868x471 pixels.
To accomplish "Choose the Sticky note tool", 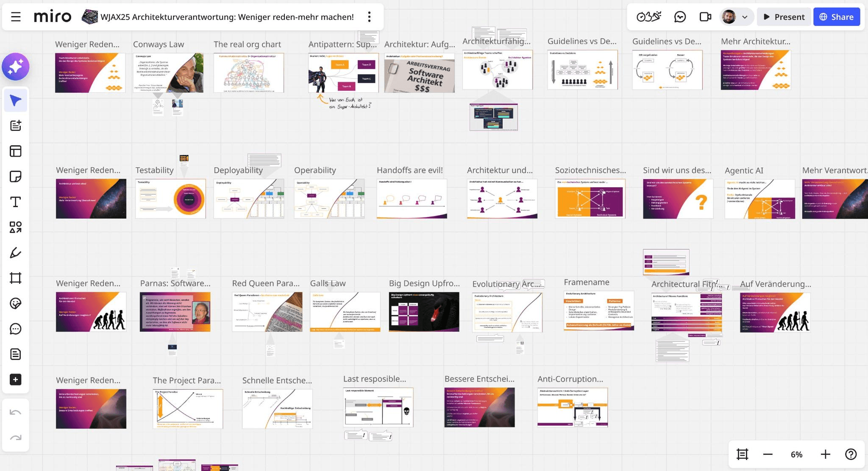I will [x=16, y=177].
